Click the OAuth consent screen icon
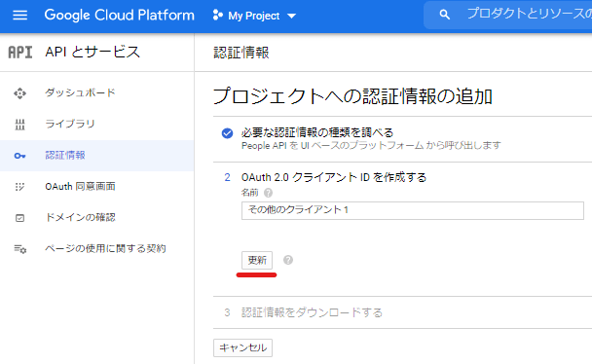This screenshot has width=592, height=364. click(x=19, y=186)
